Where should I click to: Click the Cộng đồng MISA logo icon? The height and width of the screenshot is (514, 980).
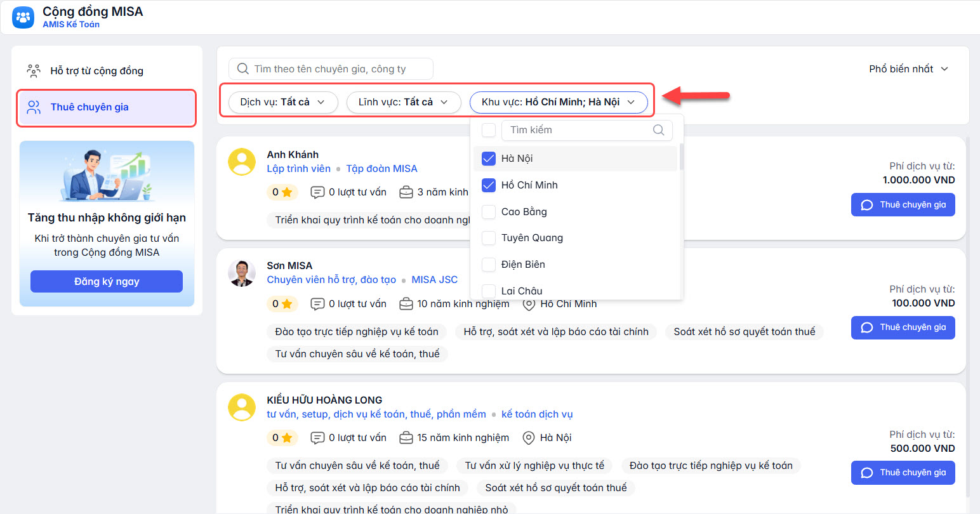(23, 17)
